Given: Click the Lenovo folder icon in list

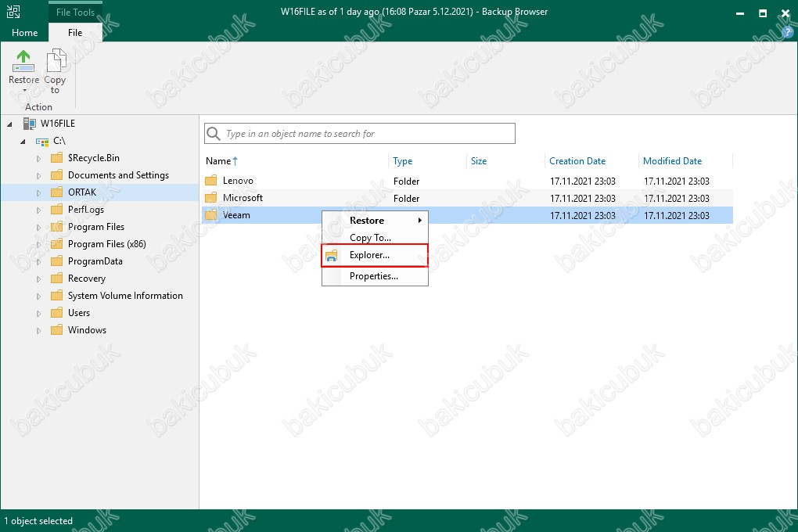Looking at the screenshot, I should click(x=211, y=181).
